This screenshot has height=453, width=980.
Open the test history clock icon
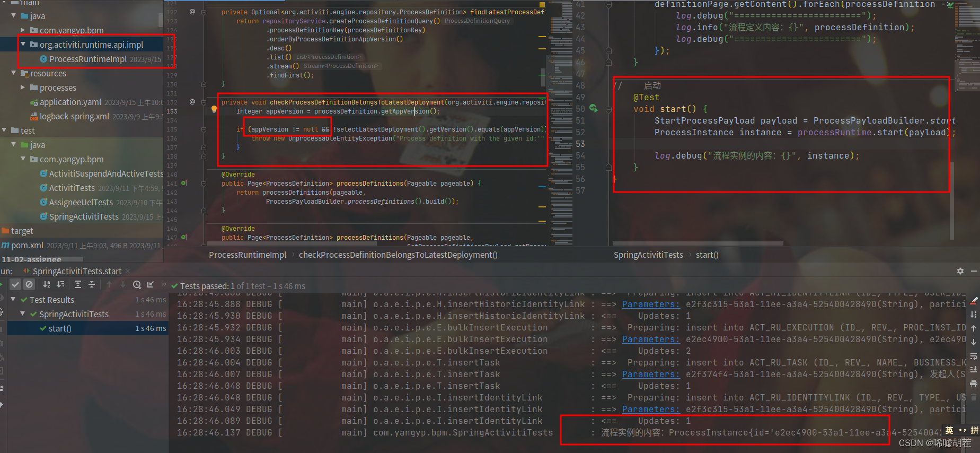(x=137, y=285)
